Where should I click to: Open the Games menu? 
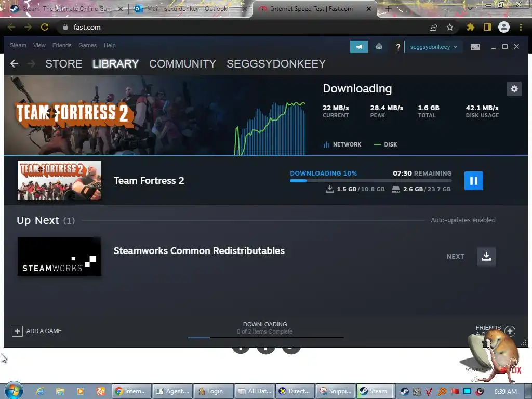[87, 45]
